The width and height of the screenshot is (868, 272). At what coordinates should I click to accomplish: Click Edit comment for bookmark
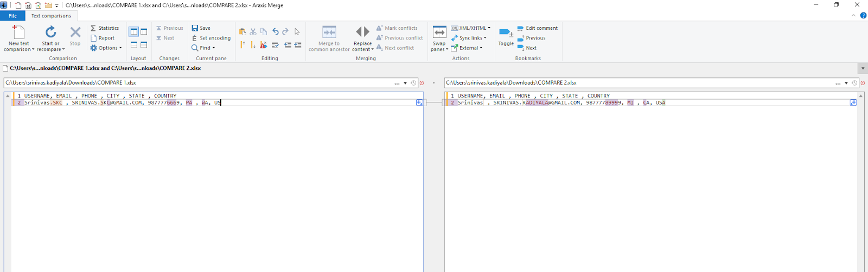pos(538,28)
